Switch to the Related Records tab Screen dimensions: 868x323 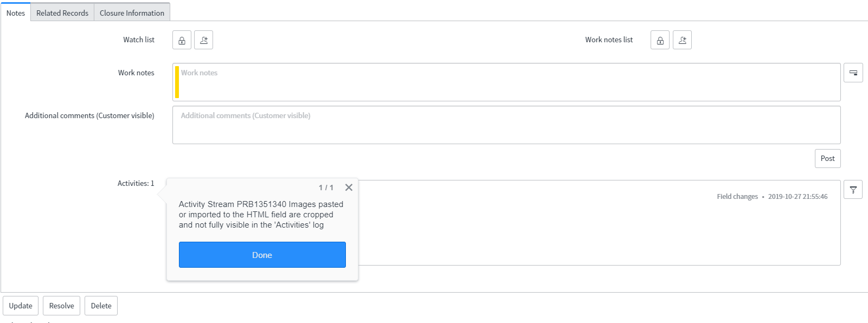pyautogui.click(x=62, y=13)
